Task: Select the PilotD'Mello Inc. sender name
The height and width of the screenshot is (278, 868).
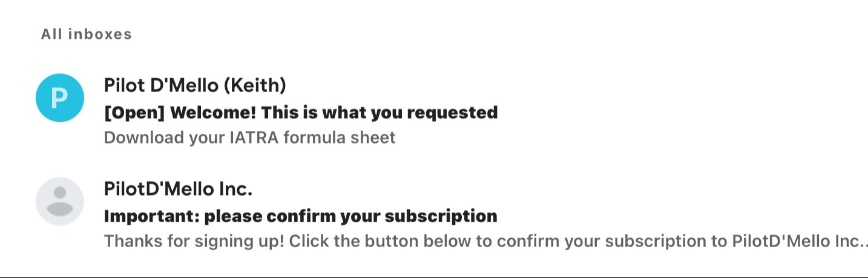Action: pyautogui.click(x=178, y=189)
